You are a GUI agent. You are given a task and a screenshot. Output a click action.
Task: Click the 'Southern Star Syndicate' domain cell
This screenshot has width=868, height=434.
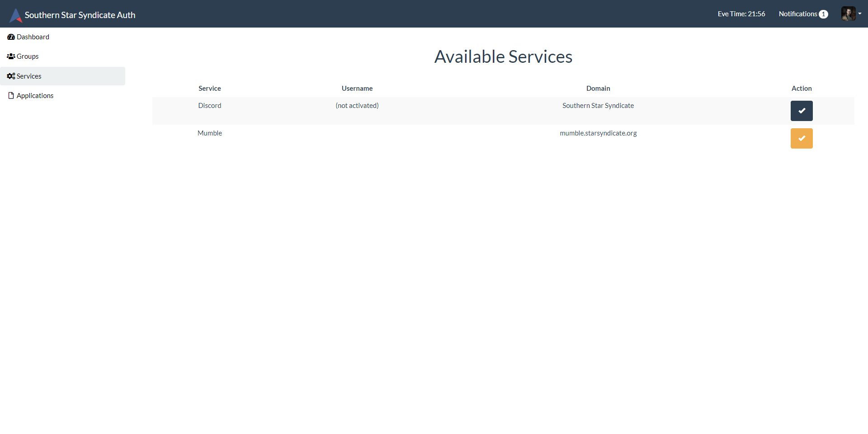[598, 106]
